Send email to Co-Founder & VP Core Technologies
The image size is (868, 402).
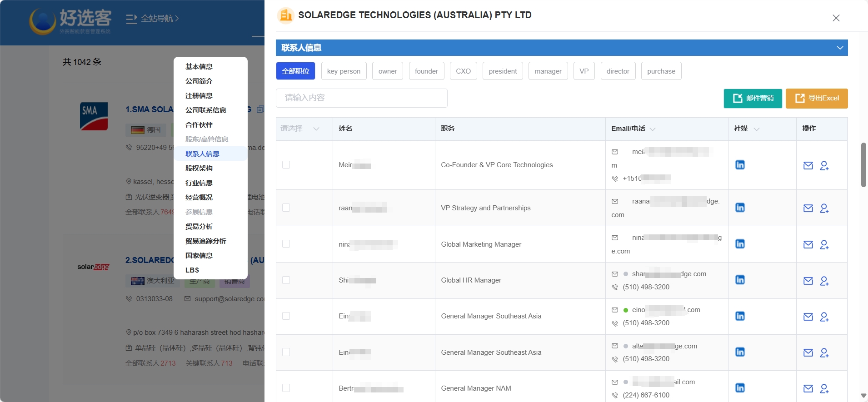click(808, 166)
